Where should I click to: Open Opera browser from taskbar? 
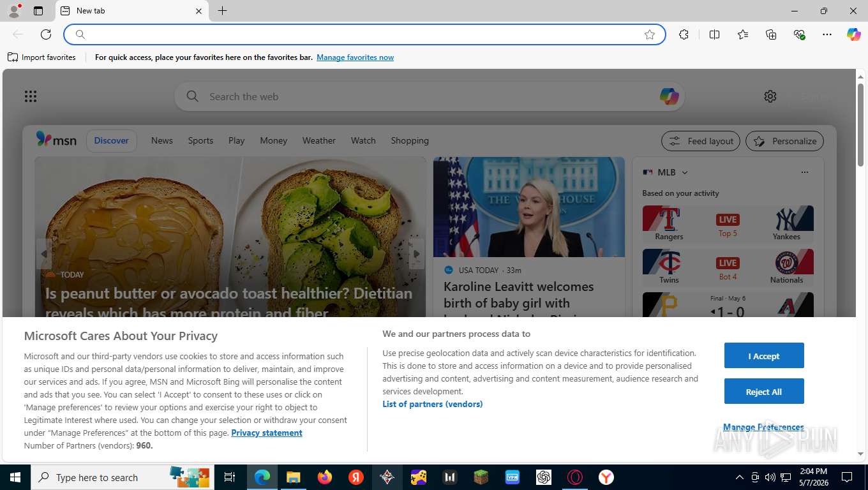point(575,477)
